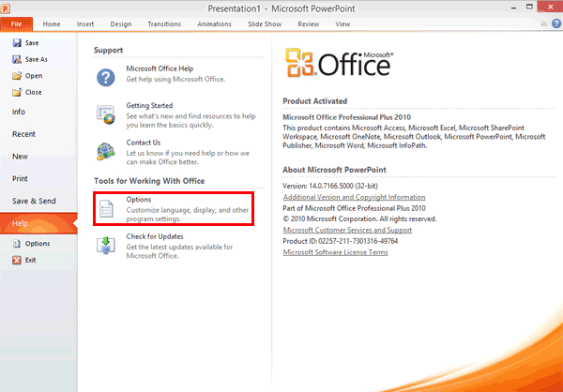563x392 pixels.
Task: Click the Save icon in the sidebar
Action: (x=17, y=43)
